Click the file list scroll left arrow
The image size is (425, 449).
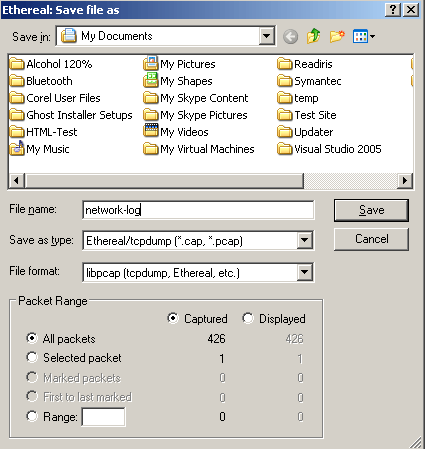click(x=16, y=181)
